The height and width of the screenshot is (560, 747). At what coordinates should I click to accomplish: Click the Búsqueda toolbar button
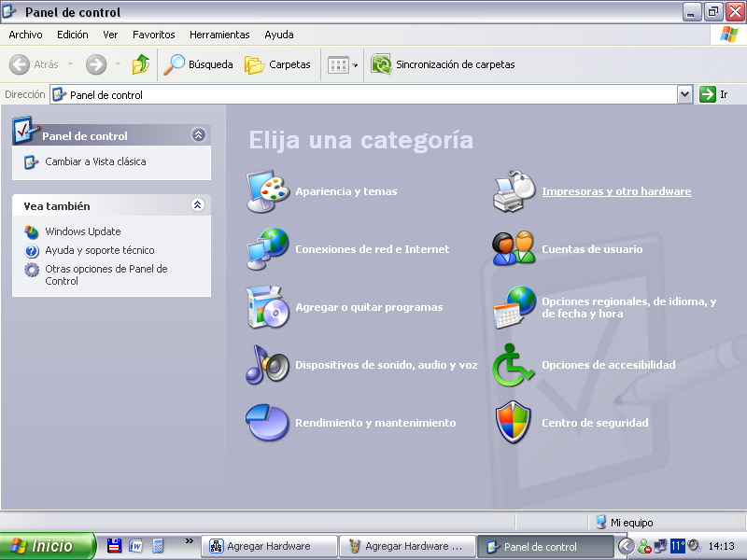[199, 64]
